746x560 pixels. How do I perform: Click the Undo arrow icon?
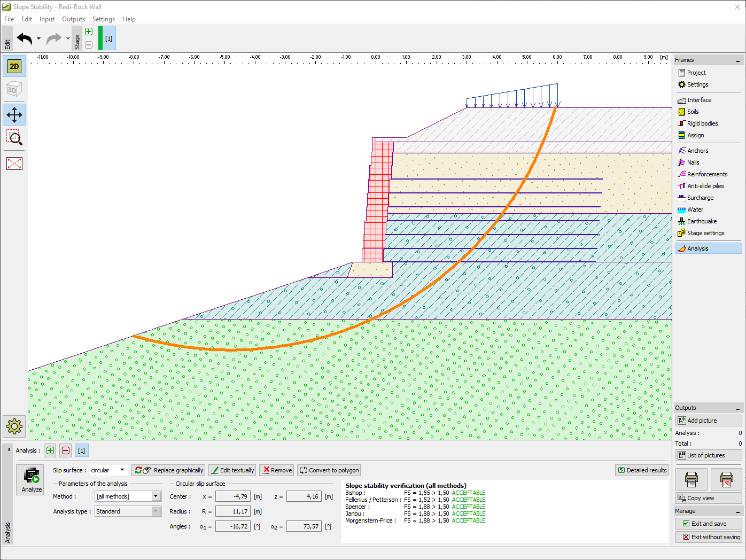(25, 38)
